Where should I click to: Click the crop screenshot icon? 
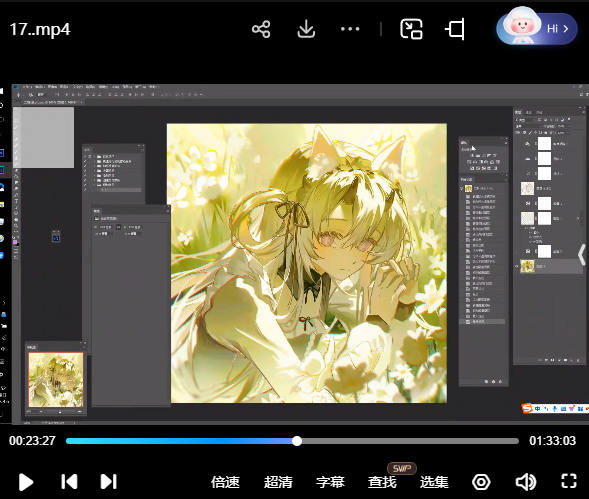pos(455,29)
